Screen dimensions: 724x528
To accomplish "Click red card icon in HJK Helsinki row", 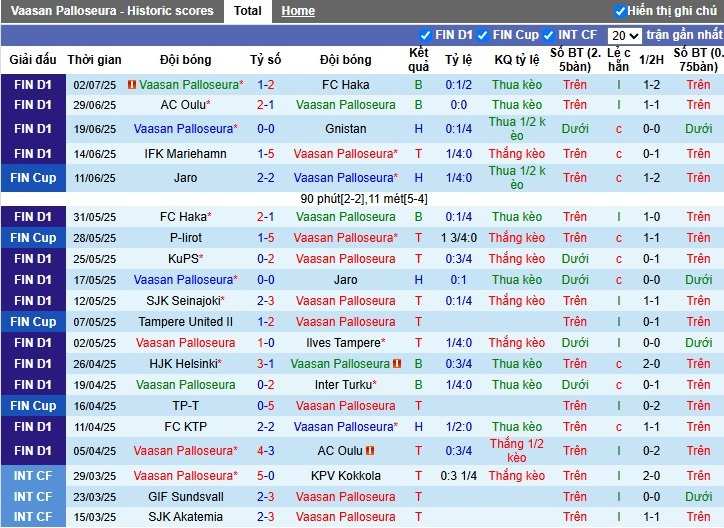I will tap(397, 364).
